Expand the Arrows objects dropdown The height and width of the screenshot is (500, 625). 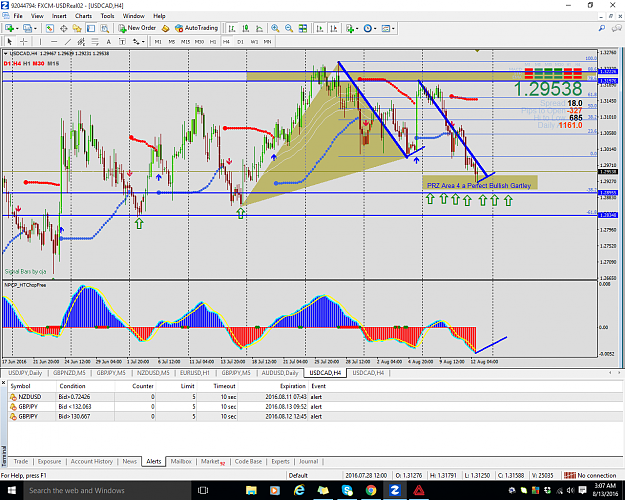click(x=143, y=42)
